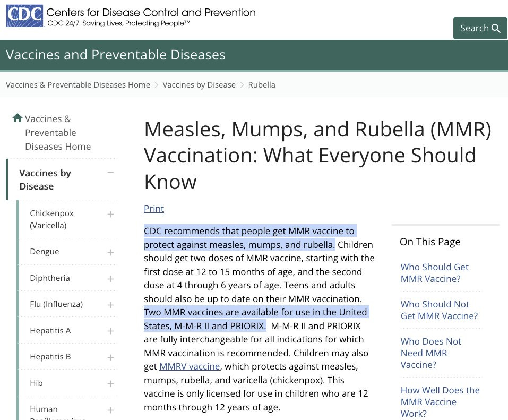The image size is (508, 420).
Task: Click the CDC 24/7 Saving Lives tagline
Action: [119, 23]
